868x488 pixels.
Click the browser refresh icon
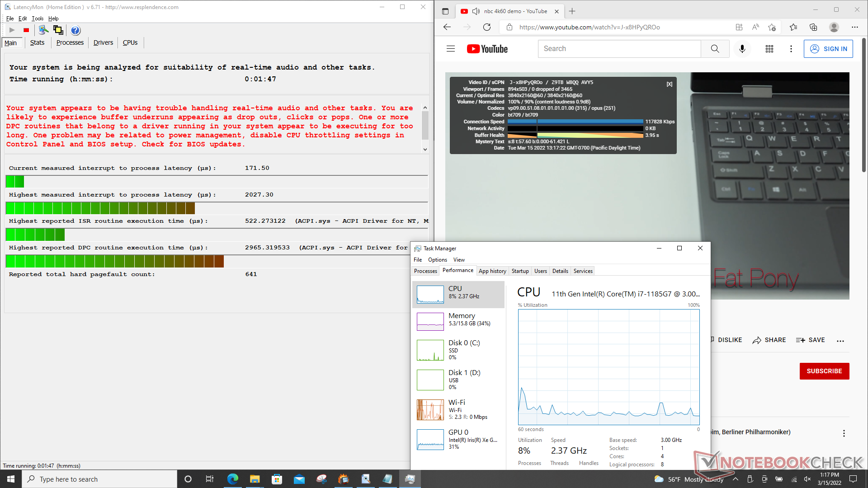(x=487, y=27)
